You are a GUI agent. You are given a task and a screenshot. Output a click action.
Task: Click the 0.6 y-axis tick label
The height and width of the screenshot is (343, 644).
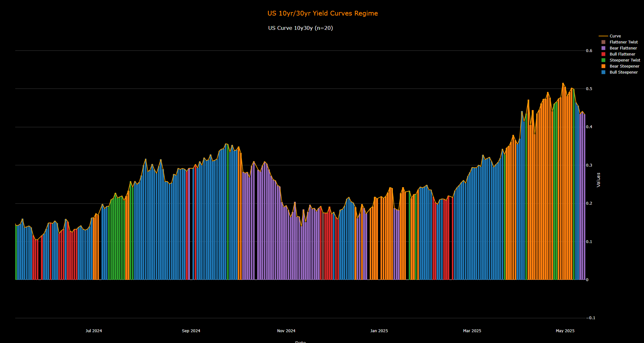(x=589, y=51)
